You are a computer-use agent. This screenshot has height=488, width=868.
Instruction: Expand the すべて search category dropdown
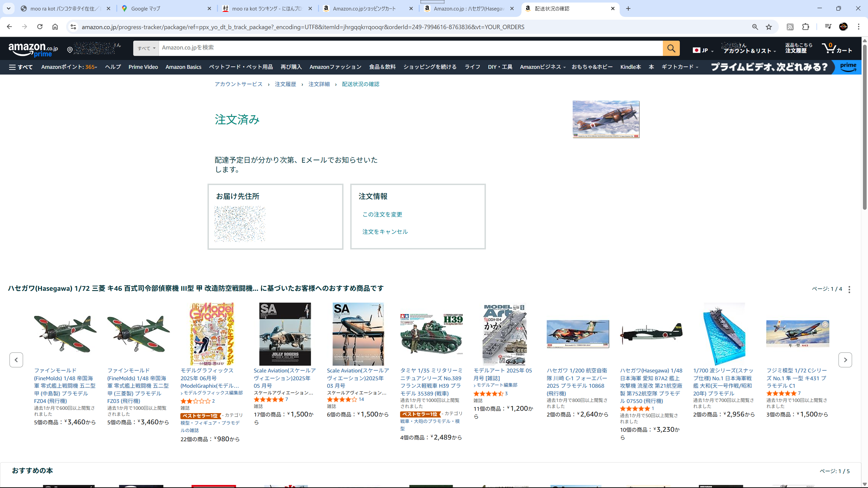146,48
